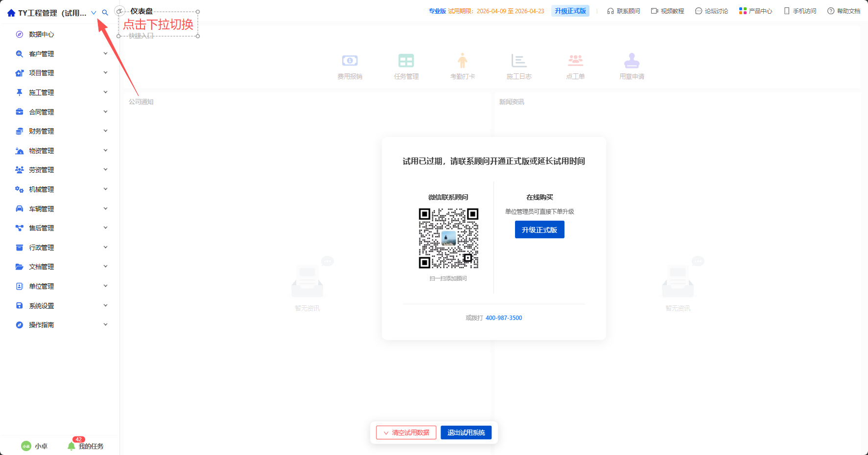Click the 清空试用数据 button
The width and height of the screenshot is (868, 455).
[406, 432]
